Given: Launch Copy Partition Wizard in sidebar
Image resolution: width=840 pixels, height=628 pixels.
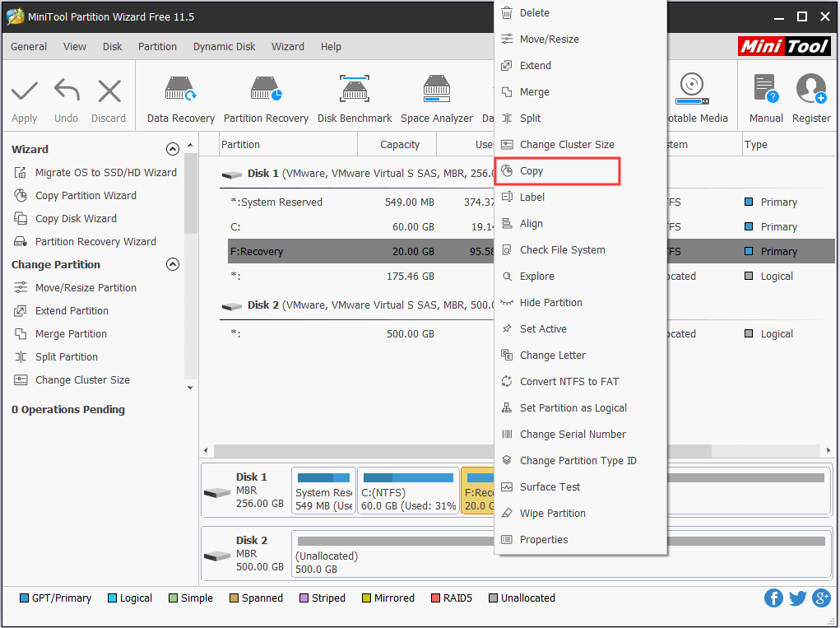Looking at the screenshot, I should coord(76,196).
